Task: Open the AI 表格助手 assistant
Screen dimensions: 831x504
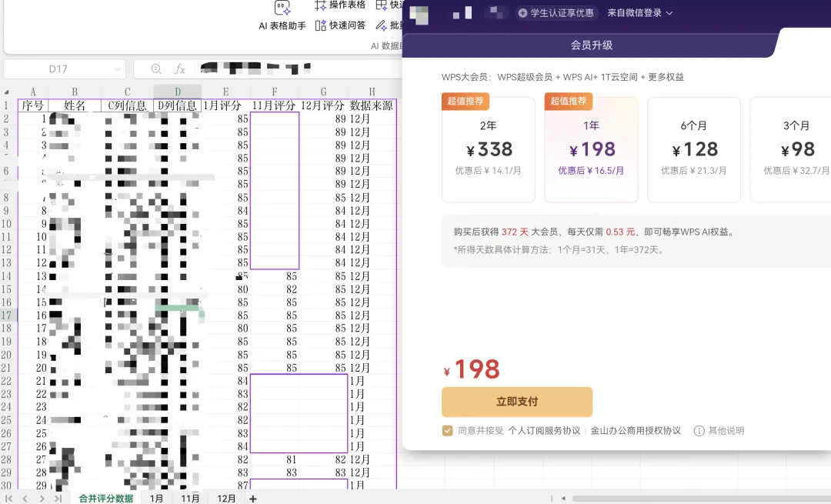Action: point(282,16)
